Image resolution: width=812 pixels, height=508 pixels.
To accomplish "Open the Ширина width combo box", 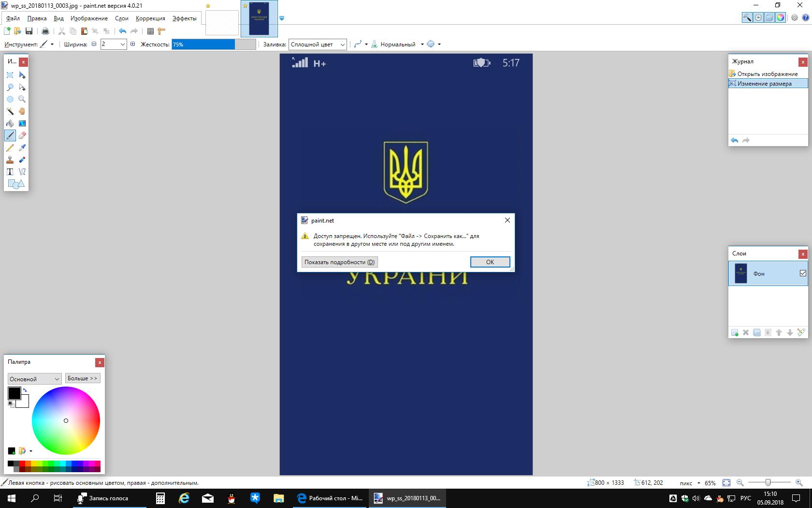I will coord(114,44).
